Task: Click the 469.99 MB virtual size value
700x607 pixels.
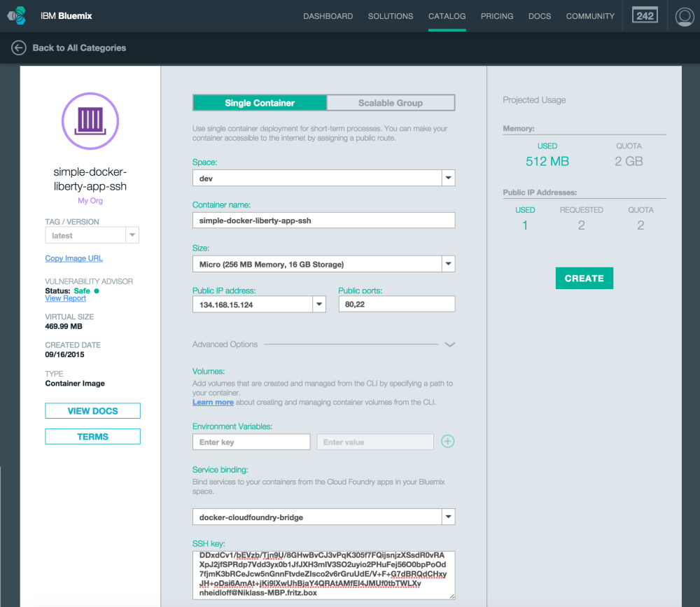Action: tap(64, 326)
